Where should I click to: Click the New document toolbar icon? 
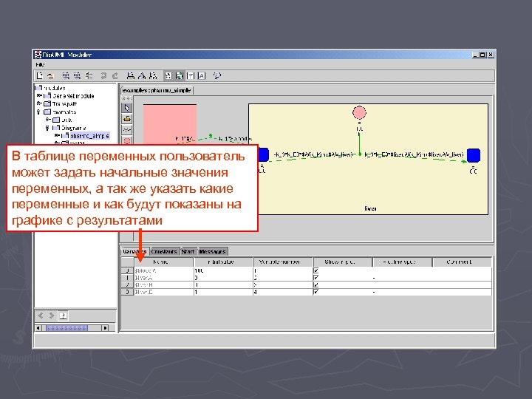coord(40,75)
